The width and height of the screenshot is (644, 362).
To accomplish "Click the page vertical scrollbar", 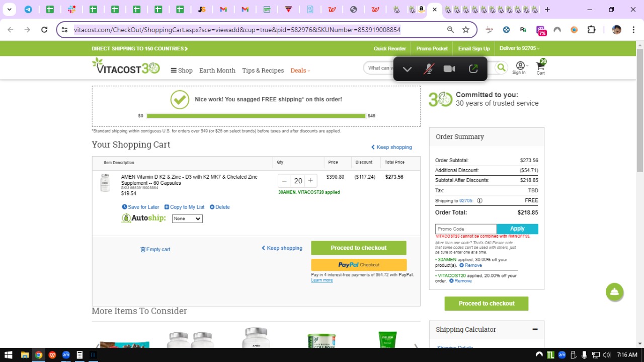I will (640, 111).
